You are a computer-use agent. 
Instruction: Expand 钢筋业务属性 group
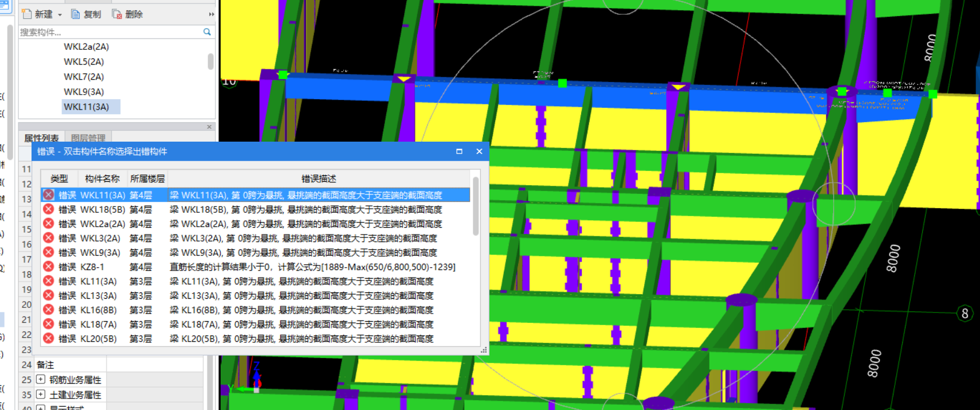(x=41, y=379)
